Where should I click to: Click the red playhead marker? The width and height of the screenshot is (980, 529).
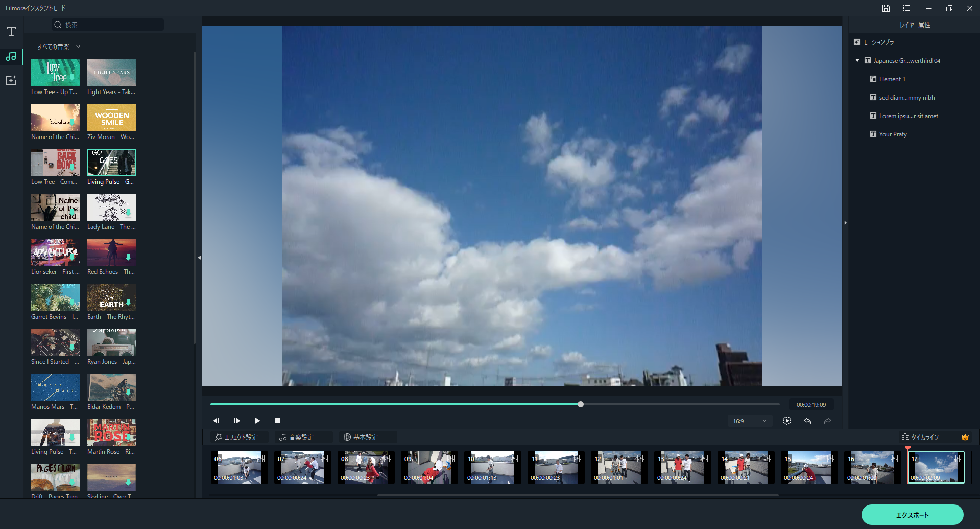point(907,448)
